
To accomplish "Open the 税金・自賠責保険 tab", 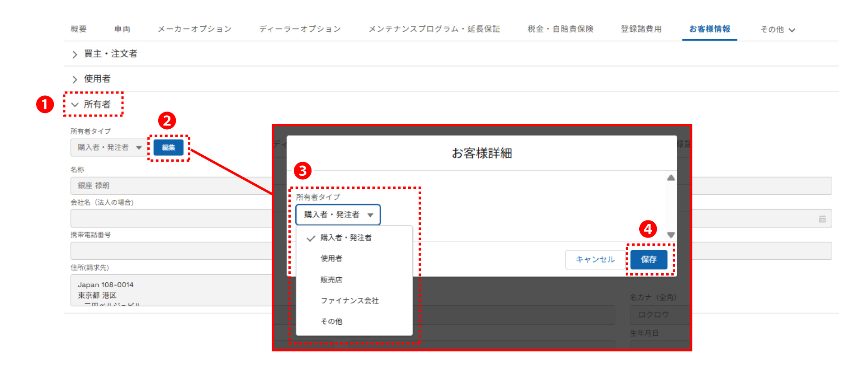I will (560, 29).
